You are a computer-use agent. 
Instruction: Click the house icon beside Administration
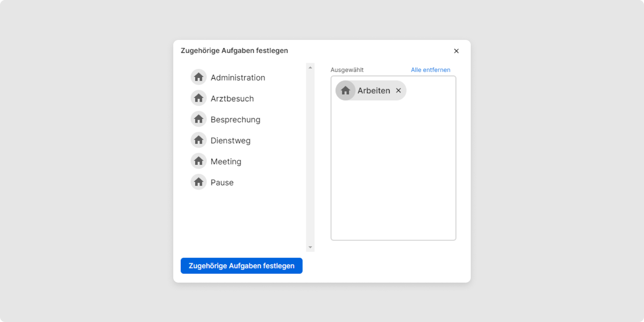tap(199, 77)
